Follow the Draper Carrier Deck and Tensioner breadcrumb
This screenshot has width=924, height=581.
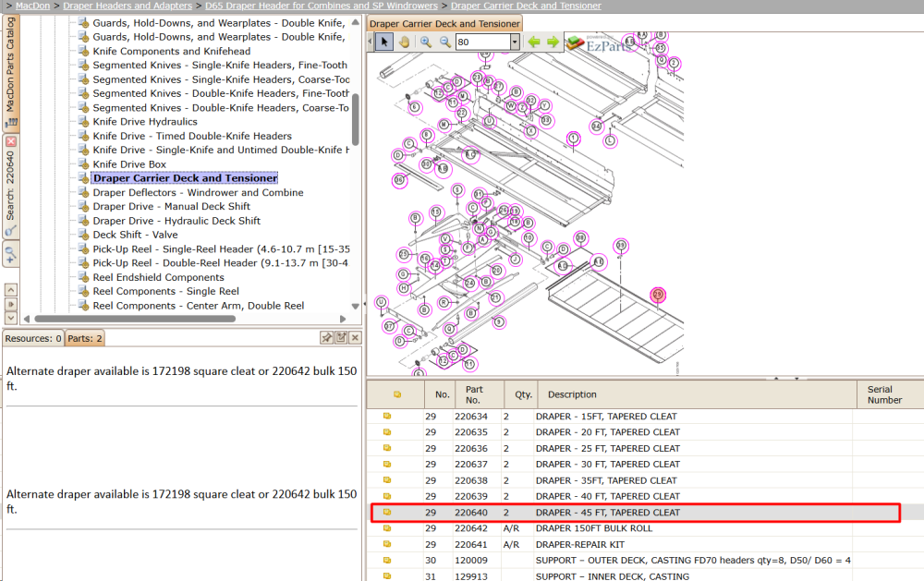click(527, 6)
